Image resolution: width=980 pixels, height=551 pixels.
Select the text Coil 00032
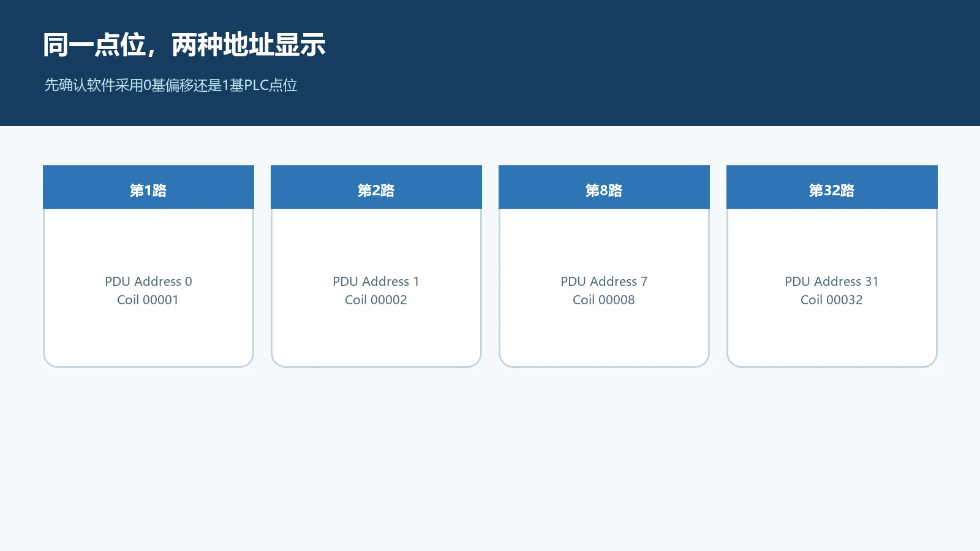pyautogui.click(x=832, y=300)
